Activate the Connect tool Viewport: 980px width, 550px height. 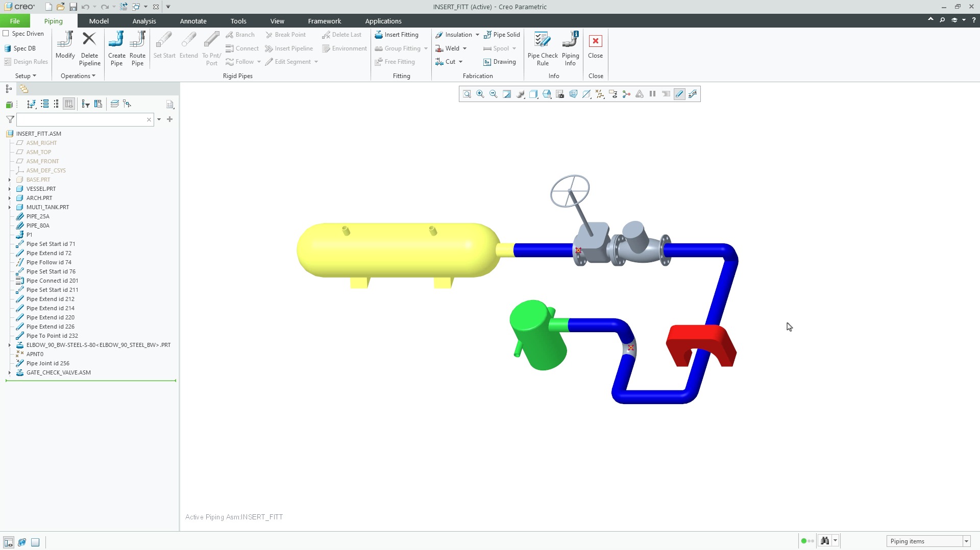pyautogui.click(x=242, y=48)
